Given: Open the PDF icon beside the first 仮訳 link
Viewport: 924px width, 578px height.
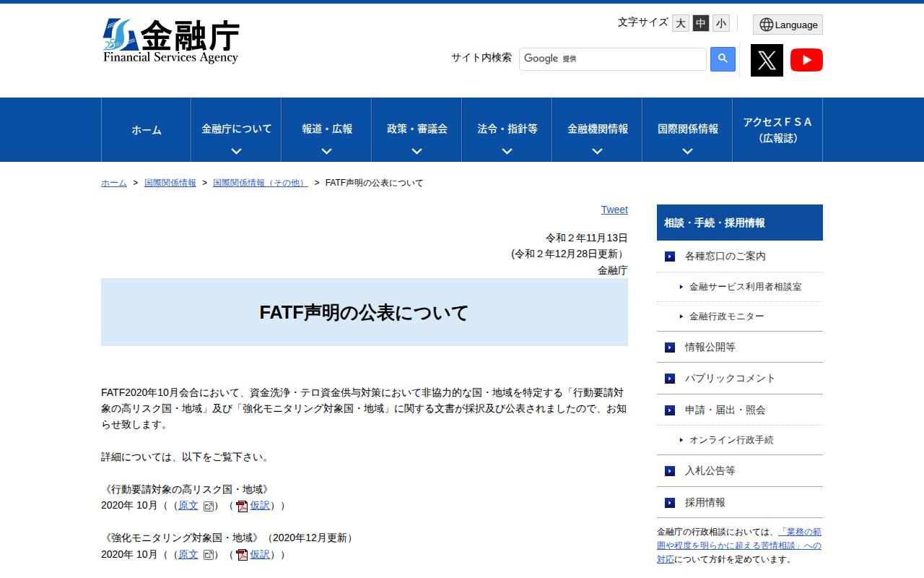Looking at the screenshot, I should 240,506.
